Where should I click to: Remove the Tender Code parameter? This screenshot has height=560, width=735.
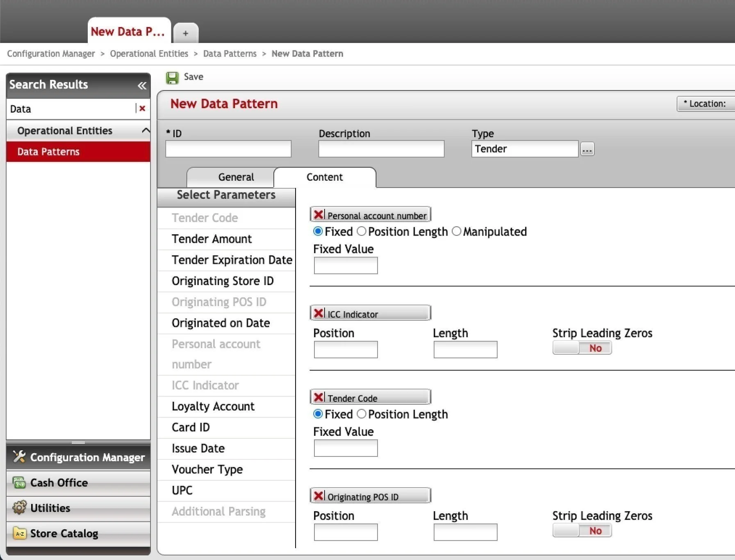pos(319,397)
